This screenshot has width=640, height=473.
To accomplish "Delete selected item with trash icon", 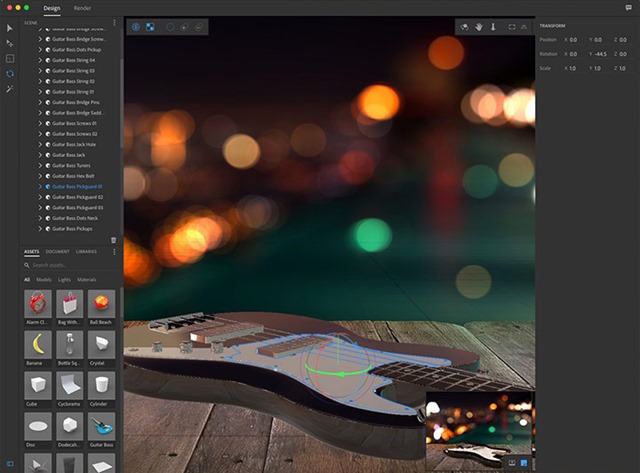I will [x=113, y=240].
